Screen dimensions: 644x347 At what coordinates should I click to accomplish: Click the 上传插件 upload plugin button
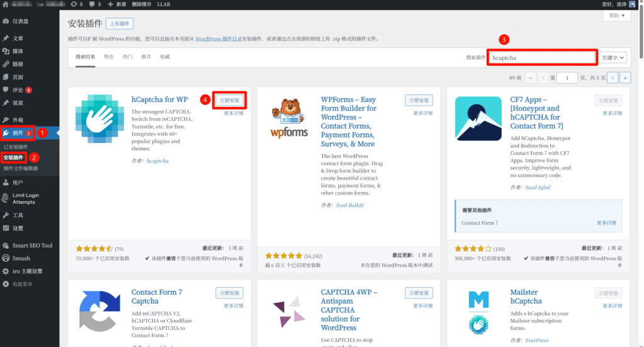pyautogui.click(x=119, y=24)
